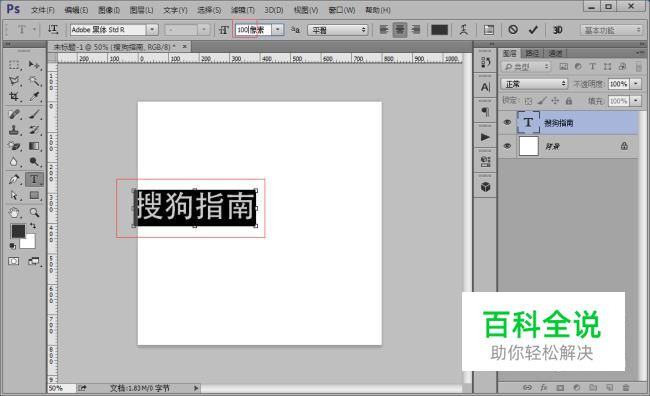This screenshot has width=650, height=396.
Task: Center align the text
Action: 400,29
